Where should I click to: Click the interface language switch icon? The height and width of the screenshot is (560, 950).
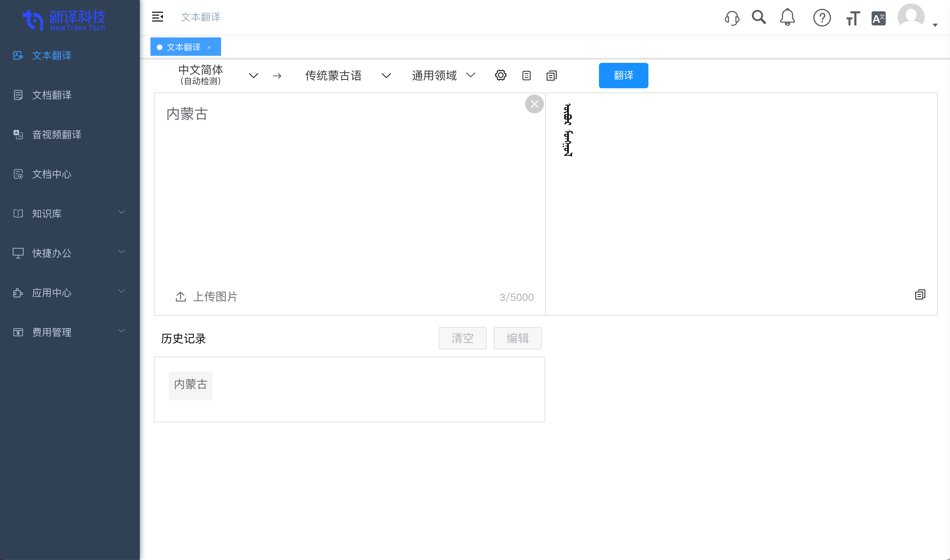(878, 17)
